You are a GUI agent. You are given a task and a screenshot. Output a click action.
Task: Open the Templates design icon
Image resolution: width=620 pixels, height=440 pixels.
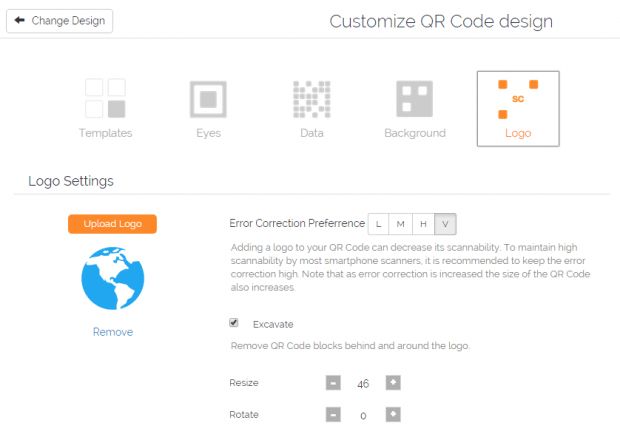click(105, 98)
